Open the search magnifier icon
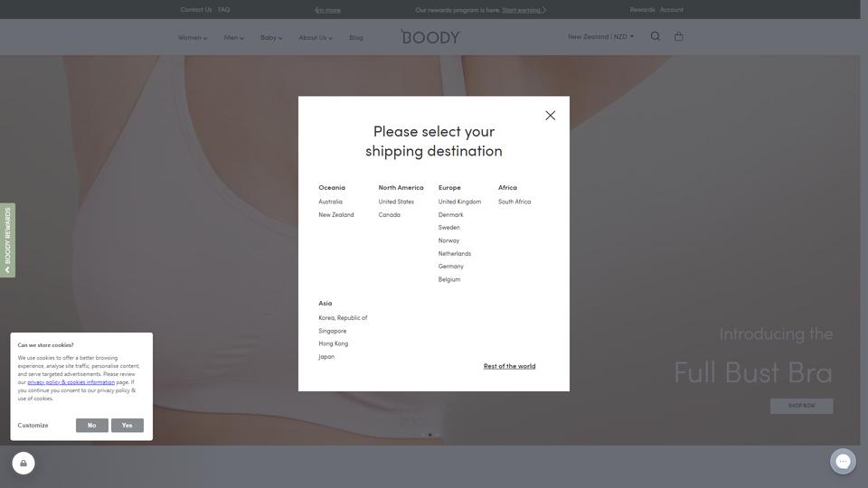The height and width of the screenshot is (488, 868). pyautogui.click(x=656, y=37)
